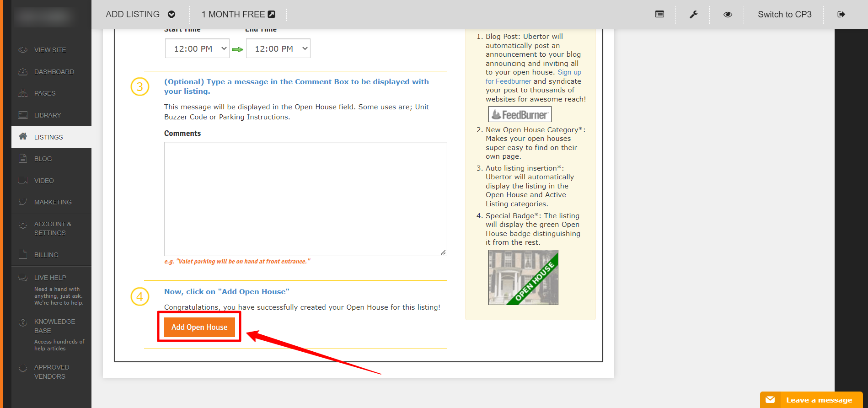Click the ADD LISTING label

pos(133,14)
